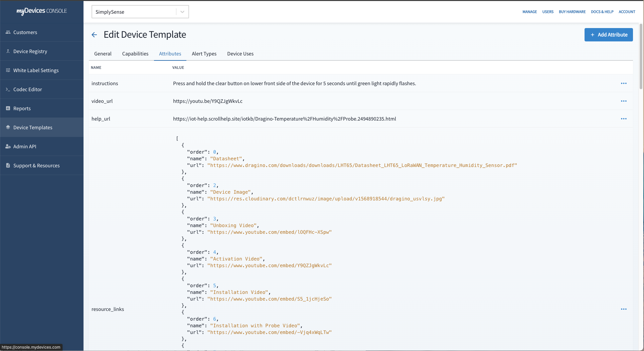
Task: Click the Customers people icon in sidebar
Action: [8, 32]
